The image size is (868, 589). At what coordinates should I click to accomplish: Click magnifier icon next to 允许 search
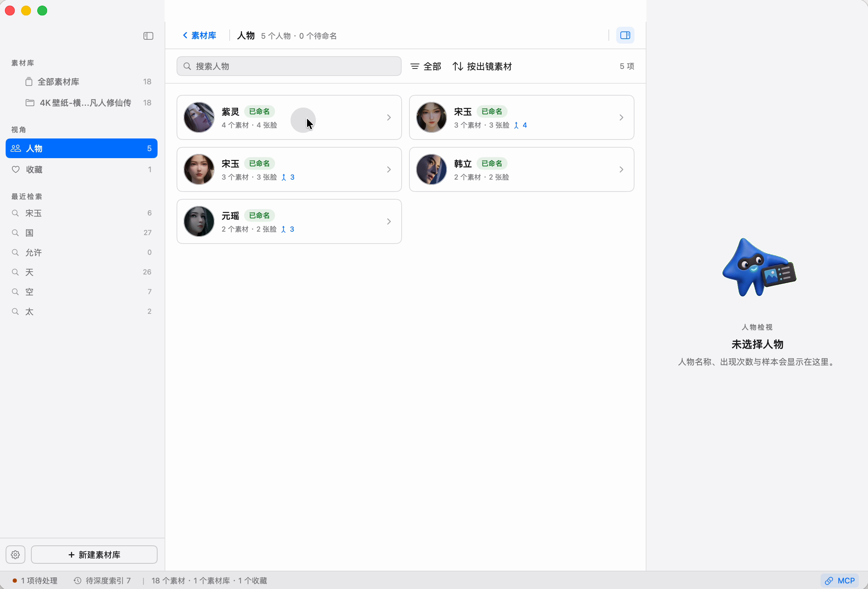pyautogui.click(x=15, y=252)
